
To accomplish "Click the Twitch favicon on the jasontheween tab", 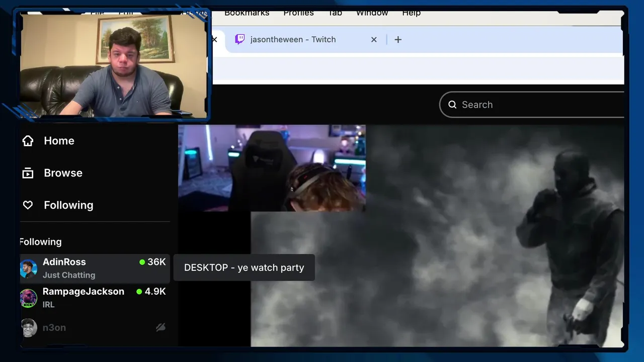I will coord(240,39).
